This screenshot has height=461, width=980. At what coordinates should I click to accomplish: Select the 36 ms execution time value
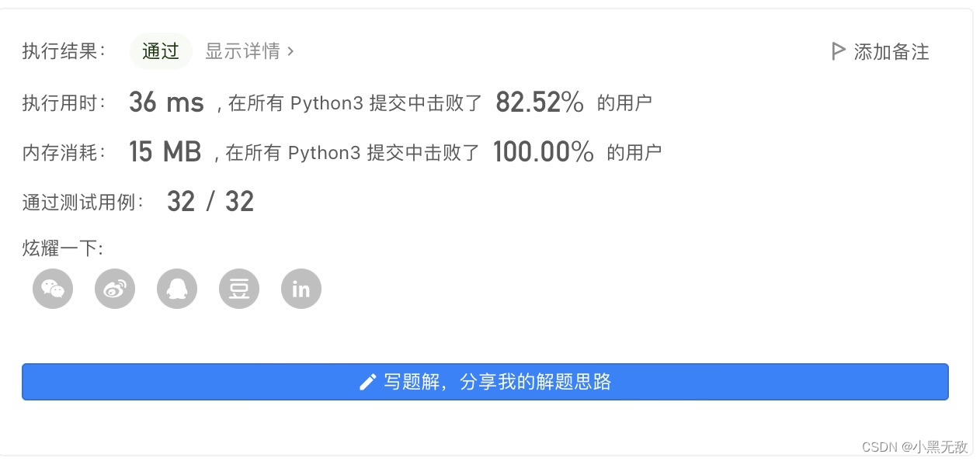[165, 101]
